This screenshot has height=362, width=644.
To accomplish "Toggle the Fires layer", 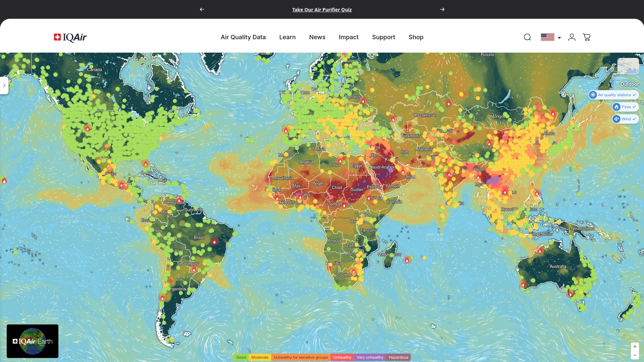I will pyautogui.click(x=625, y=107).
